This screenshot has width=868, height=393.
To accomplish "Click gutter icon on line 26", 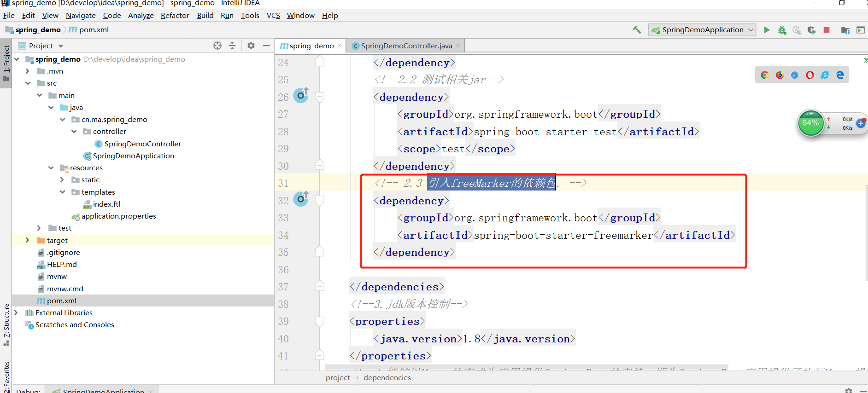I will (x=301, y=95).
